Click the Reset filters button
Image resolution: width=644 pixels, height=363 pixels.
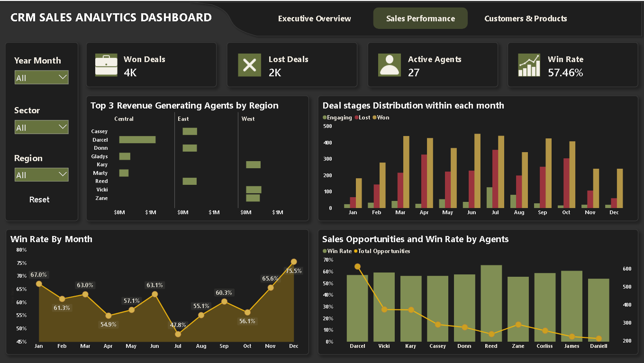tap(39, 200)
